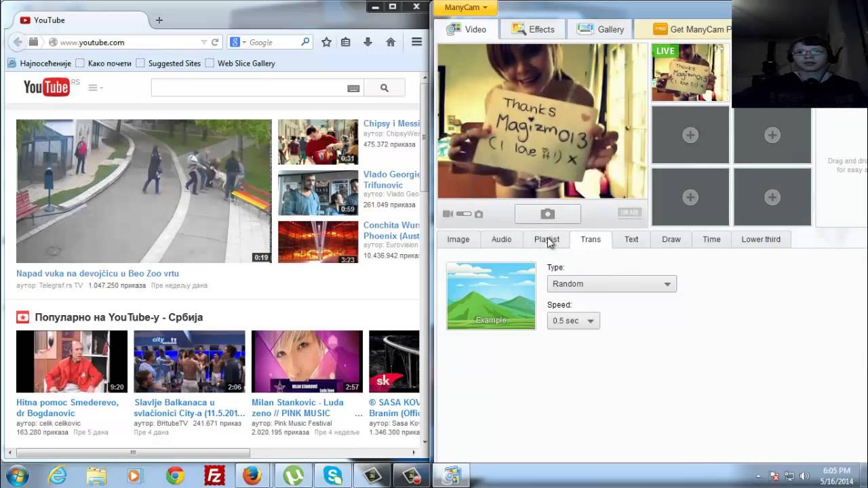
Task: Click the video camera record icon in ManyCam
Action: 448,213
